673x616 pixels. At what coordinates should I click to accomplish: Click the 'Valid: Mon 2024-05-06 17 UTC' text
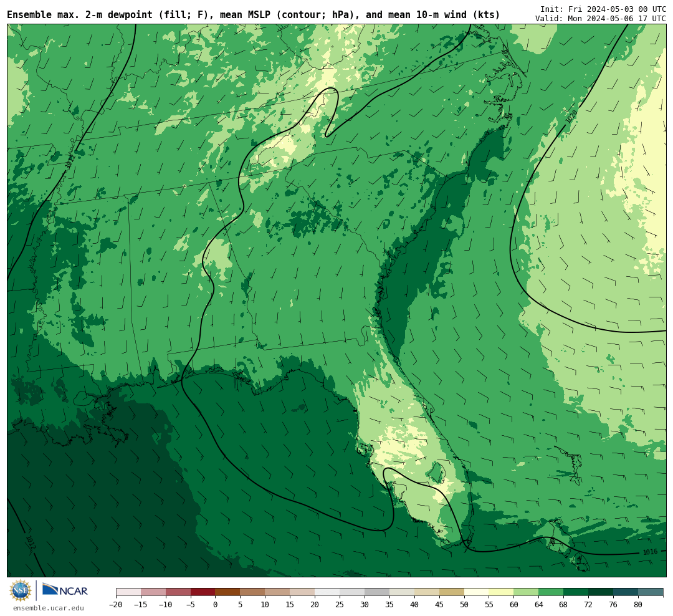[x=601, y=19]
